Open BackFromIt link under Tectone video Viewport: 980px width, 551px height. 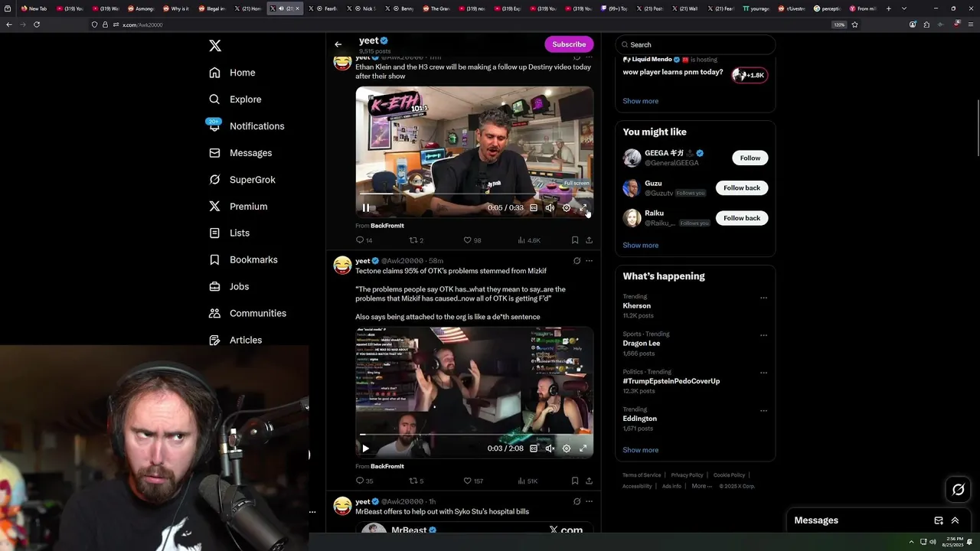(387, 466)
